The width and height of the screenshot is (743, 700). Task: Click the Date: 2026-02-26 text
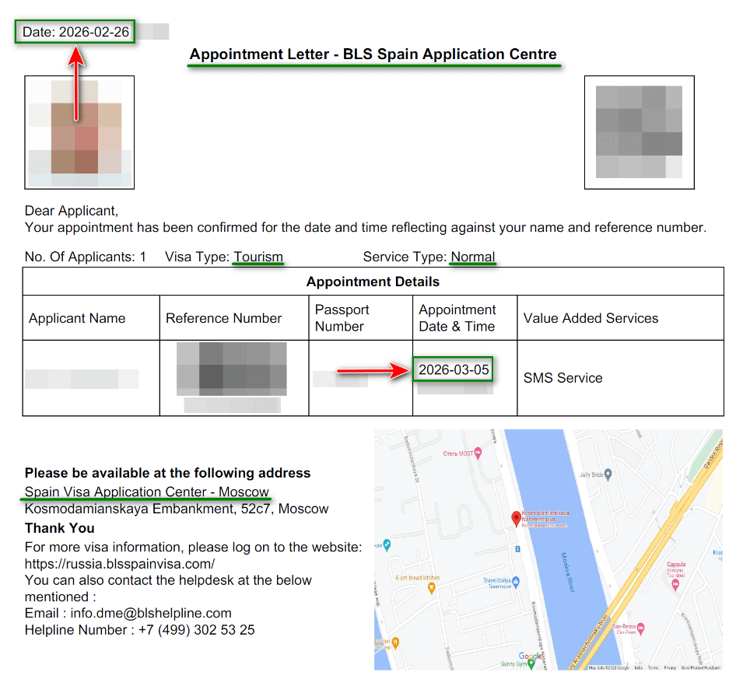75,32
